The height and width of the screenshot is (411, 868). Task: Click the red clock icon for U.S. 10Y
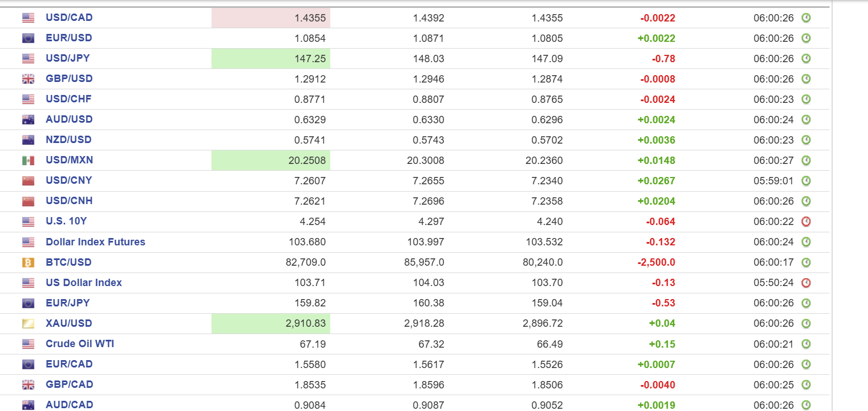point(806,222)
